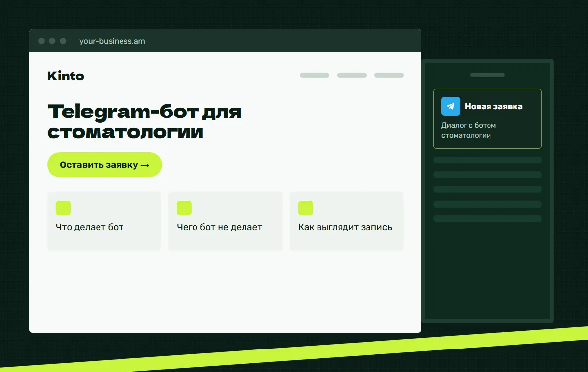Image resolution: width=588 pixels, height=372 pixels.
Task: Click the green icon in the "Как выглядит запись" card
Action: coord(306,208)
